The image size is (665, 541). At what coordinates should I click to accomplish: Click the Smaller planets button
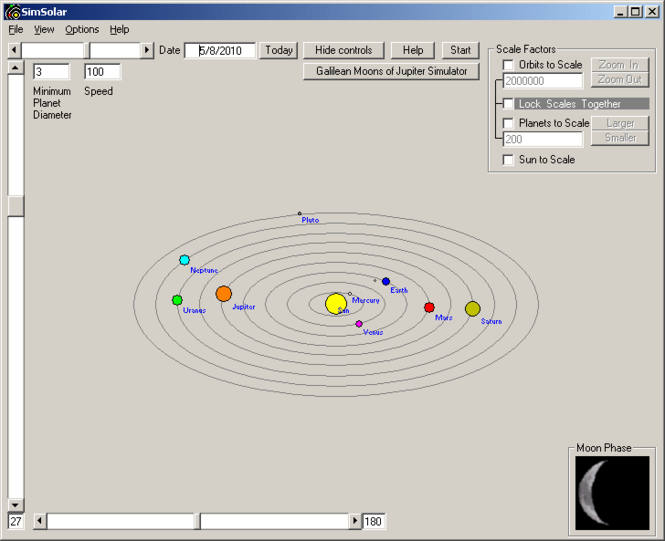(x=620, y=138)
